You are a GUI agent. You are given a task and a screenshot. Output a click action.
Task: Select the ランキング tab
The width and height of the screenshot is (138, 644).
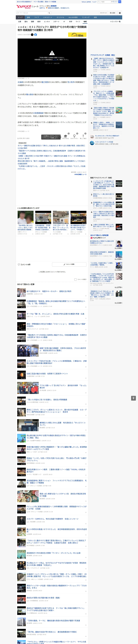(86, 17)
